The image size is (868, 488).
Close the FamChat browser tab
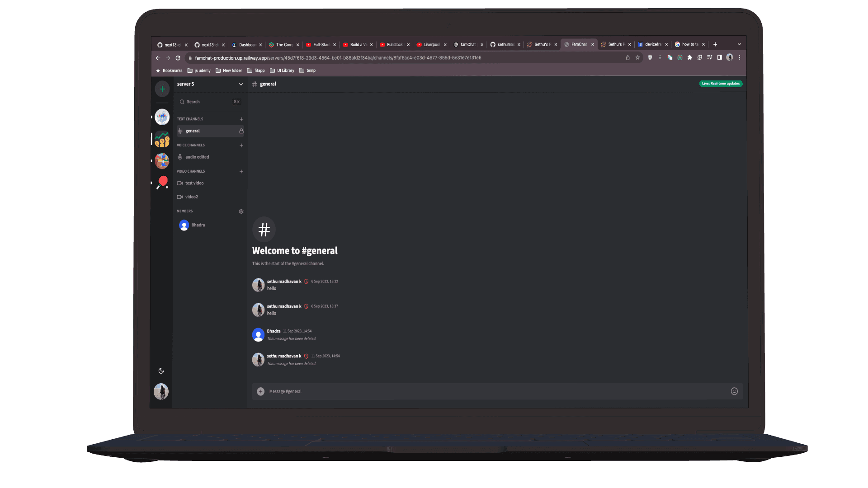pyautogui.click(x=593, y=45)
